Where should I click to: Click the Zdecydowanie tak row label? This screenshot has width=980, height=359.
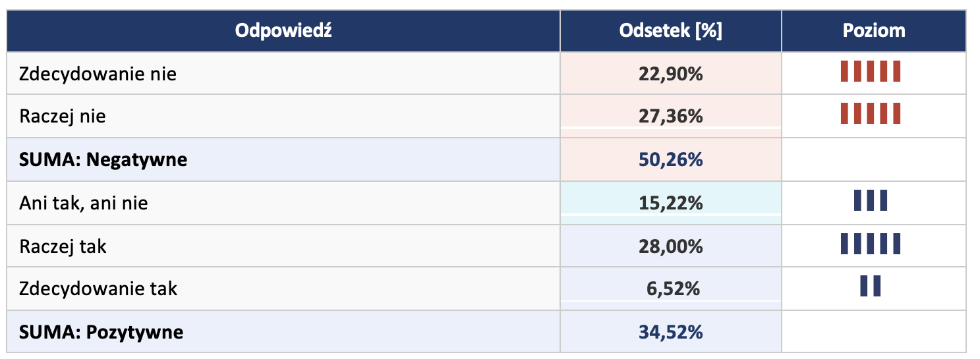click(x=98, y=289)
